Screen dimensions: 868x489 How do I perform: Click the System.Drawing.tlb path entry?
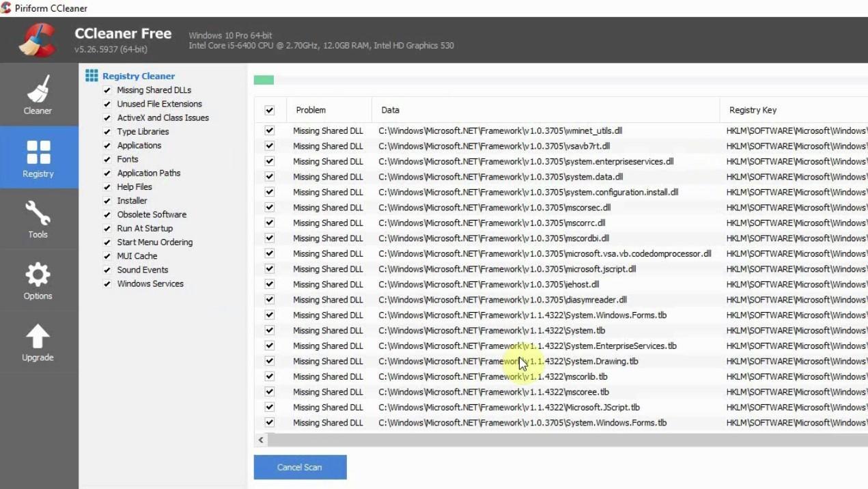509,361
